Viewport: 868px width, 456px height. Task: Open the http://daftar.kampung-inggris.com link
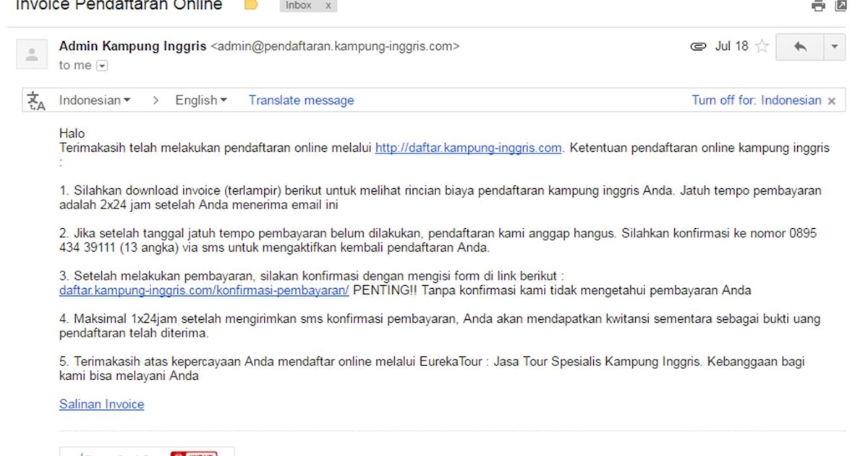pyautogui.click(x=468, y=148)
